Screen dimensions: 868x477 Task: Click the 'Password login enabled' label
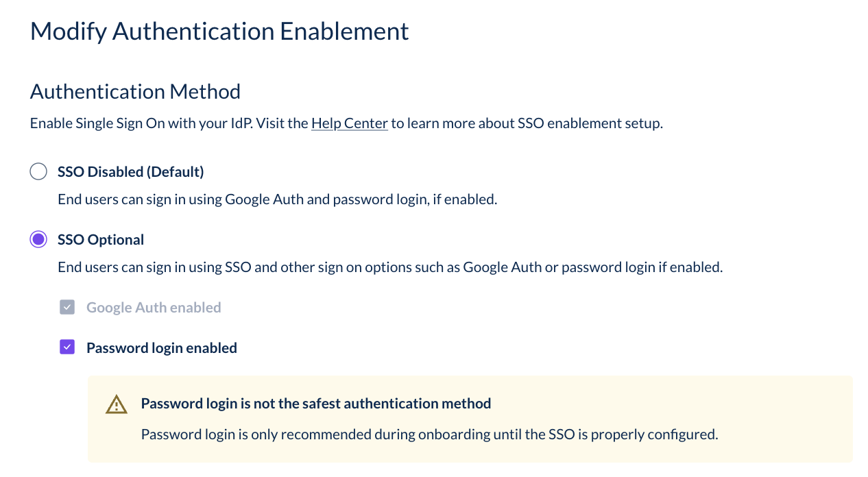[162, 347]
